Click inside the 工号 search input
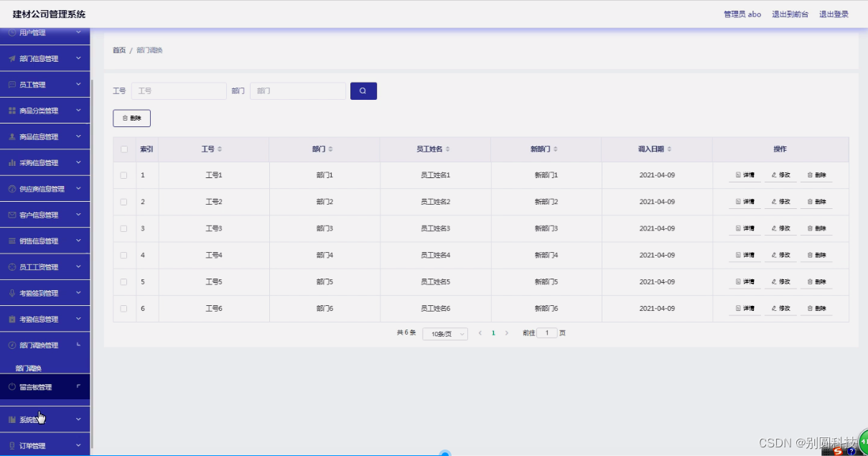The width and height of the screenshot is (868, 456). pos(178,90)
